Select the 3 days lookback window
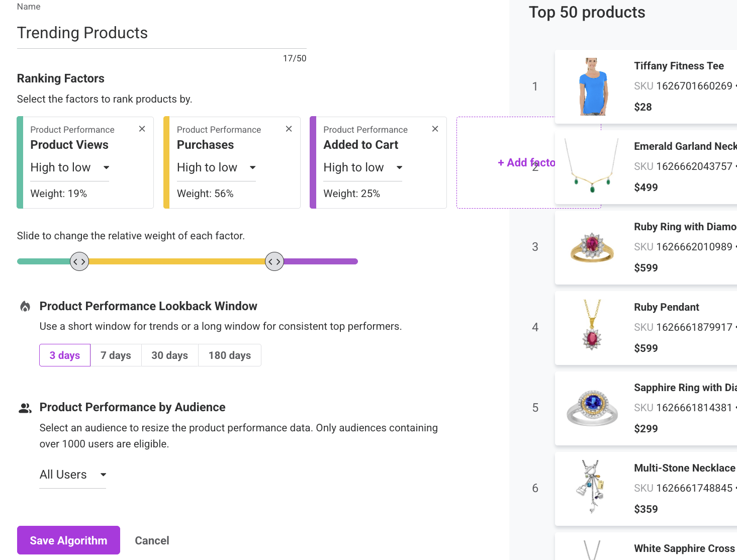 pyautogui.click(x=65, y=355)
